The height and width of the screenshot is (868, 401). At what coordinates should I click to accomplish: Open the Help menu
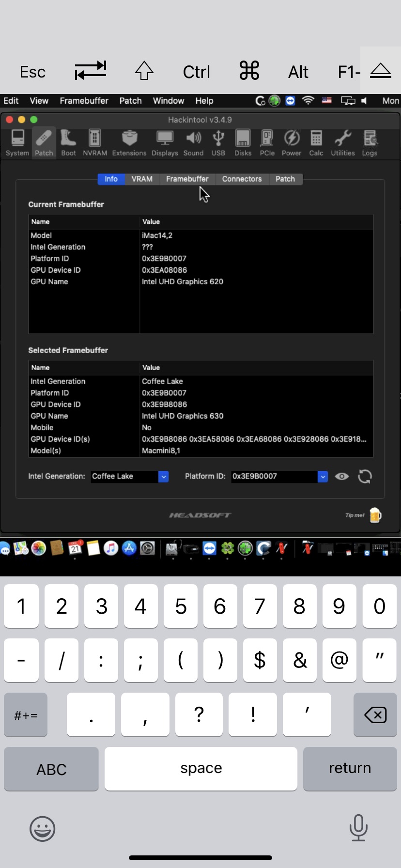point(204,101)
